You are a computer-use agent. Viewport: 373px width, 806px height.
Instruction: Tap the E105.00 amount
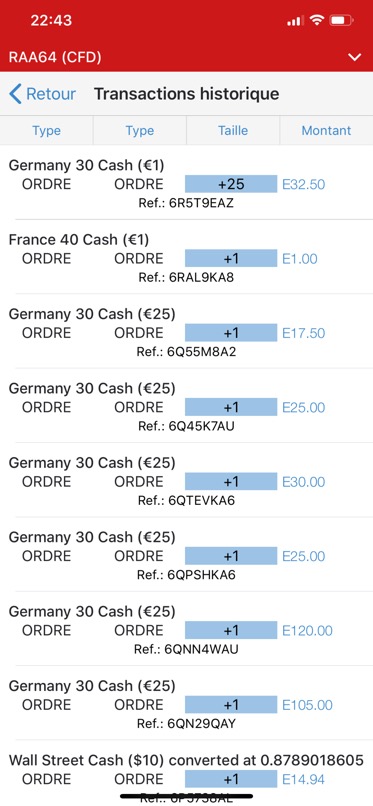tap(307, 705)
